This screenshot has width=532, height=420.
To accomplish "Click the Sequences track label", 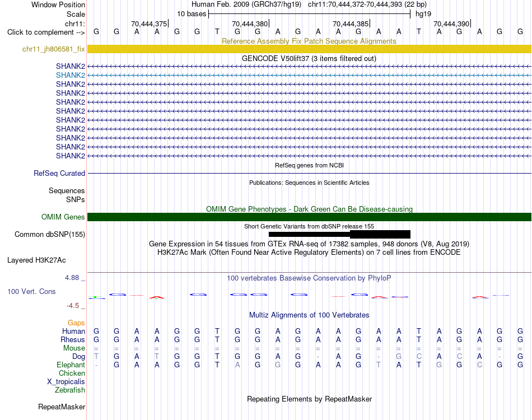I will pos(67,190).
